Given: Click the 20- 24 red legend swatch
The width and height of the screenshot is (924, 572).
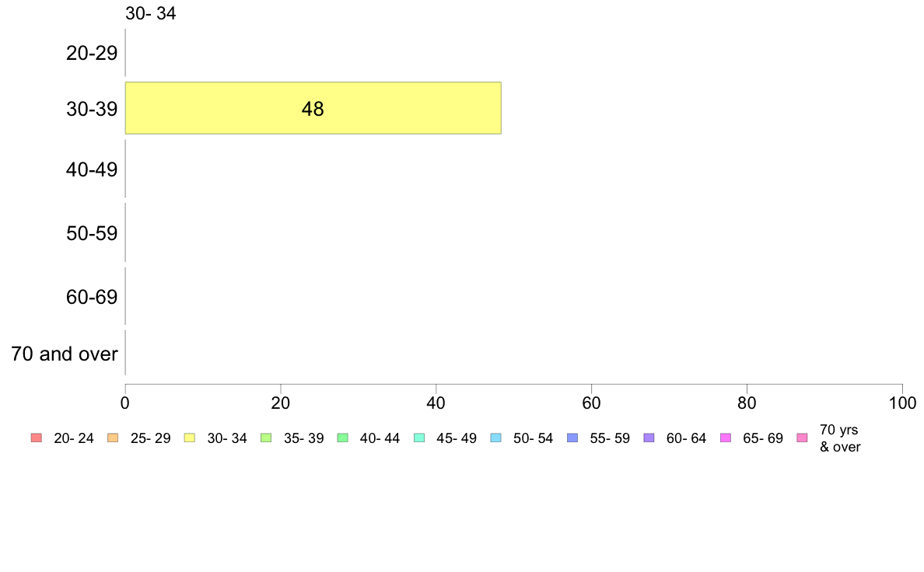Looking at the screenshot, I should pos(37,438).
